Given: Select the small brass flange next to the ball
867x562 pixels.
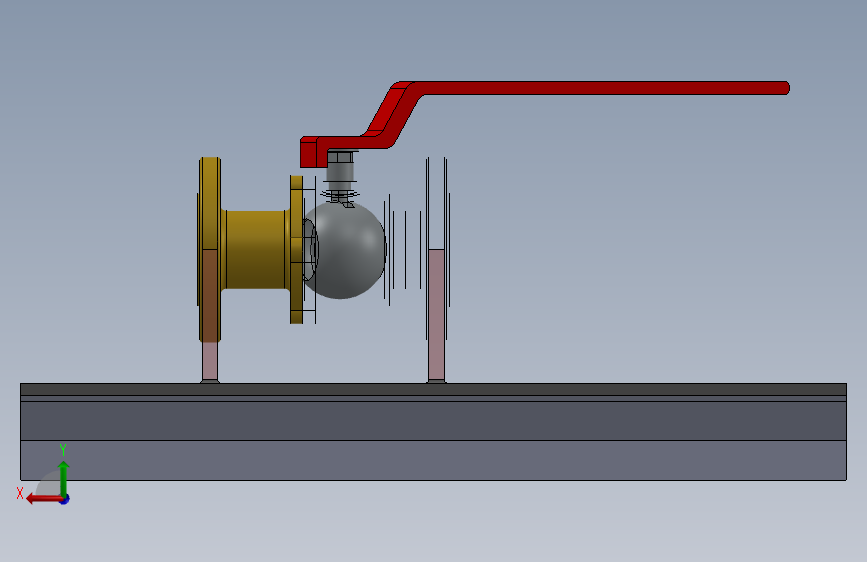Looking at the screenshot, I should tap(296, 249).
